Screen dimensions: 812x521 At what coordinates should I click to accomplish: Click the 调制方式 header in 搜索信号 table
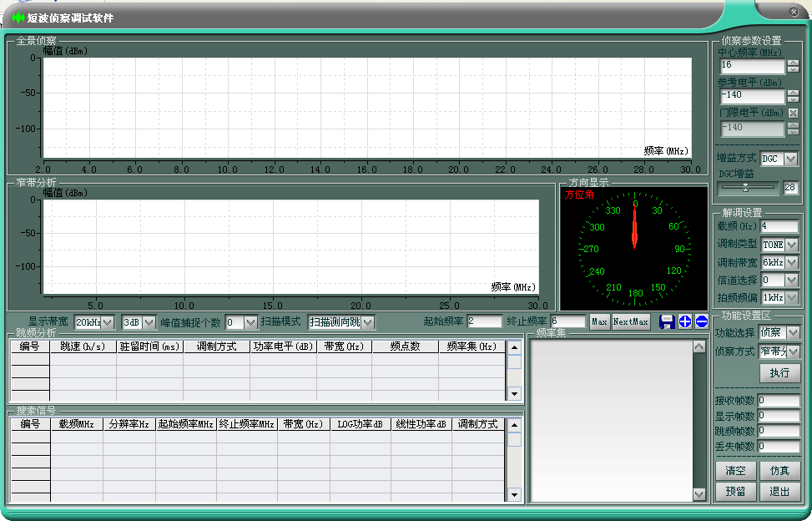pyautogui.click(x=478, y=424)
